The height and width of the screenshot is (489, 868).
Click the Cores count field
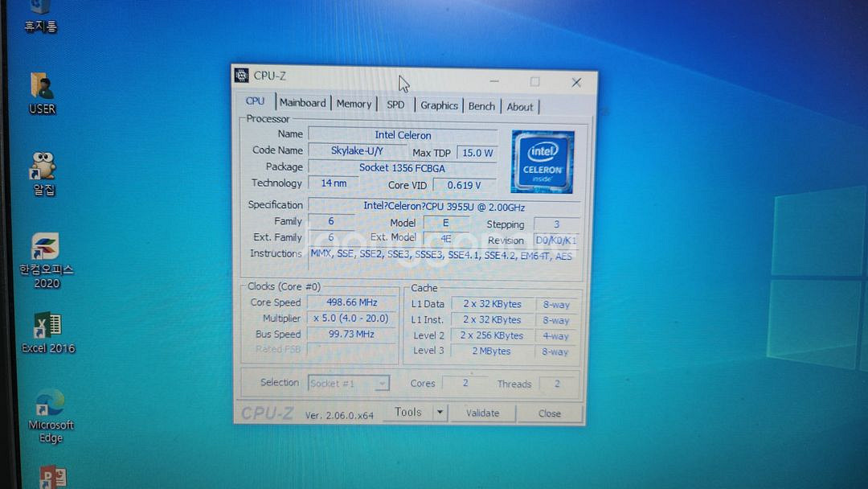click(x=465, y=383)
